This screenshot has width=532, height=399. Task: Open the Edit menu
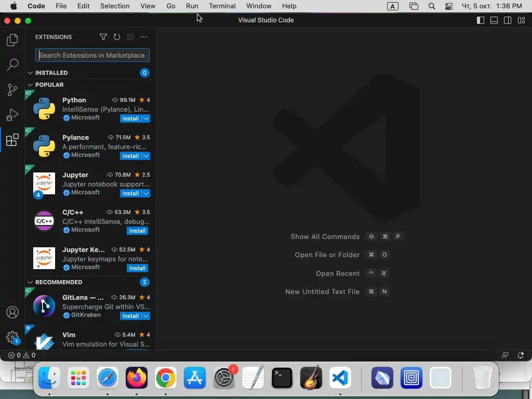tap(83, 6)
